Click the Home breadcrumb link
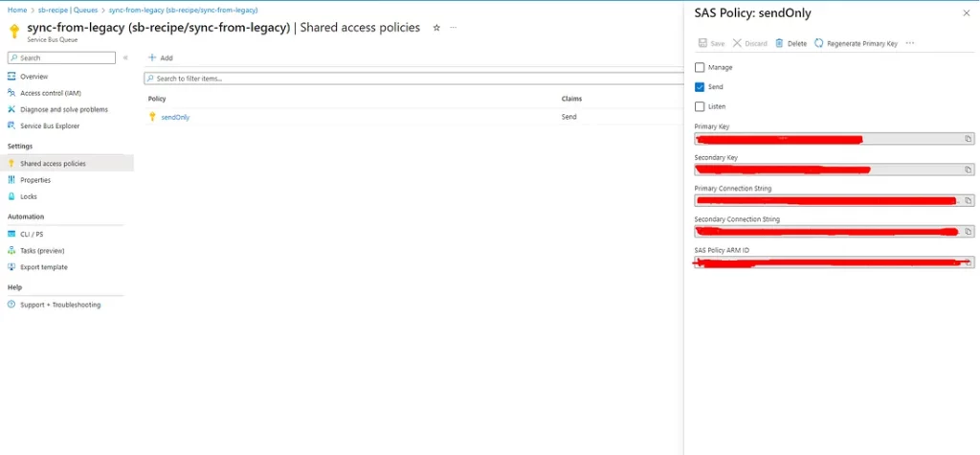The width and height of the screenshot is (980, 455). click(17, 11)
